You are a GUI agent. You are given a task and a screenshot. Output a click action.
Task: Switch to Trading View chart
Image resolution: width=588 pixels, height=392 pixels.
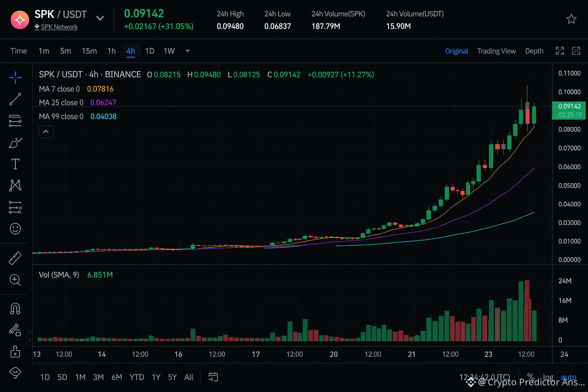496,51
